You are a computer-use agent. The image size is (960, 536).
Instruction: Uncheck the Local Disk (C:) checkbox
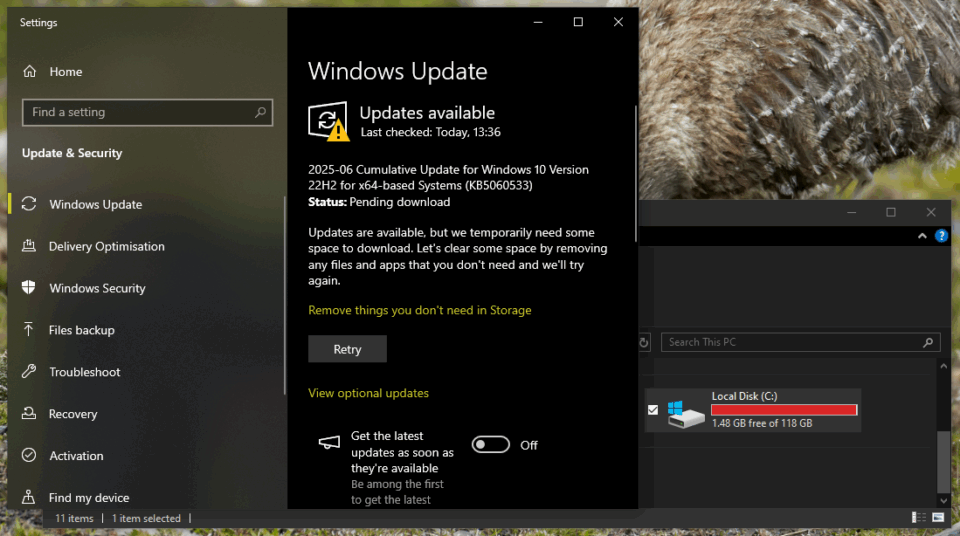click(653, 410)
